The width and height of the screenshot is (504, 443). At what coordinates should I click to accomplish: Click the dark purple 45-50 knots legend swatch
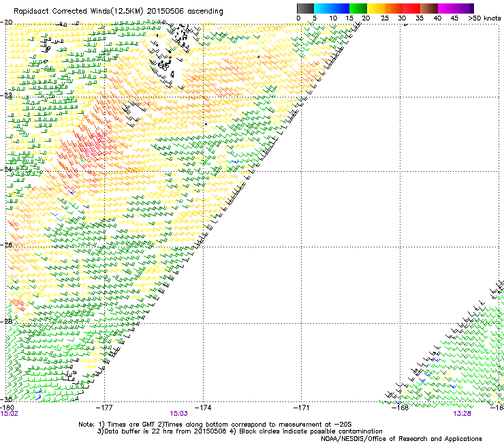(464, 8)
